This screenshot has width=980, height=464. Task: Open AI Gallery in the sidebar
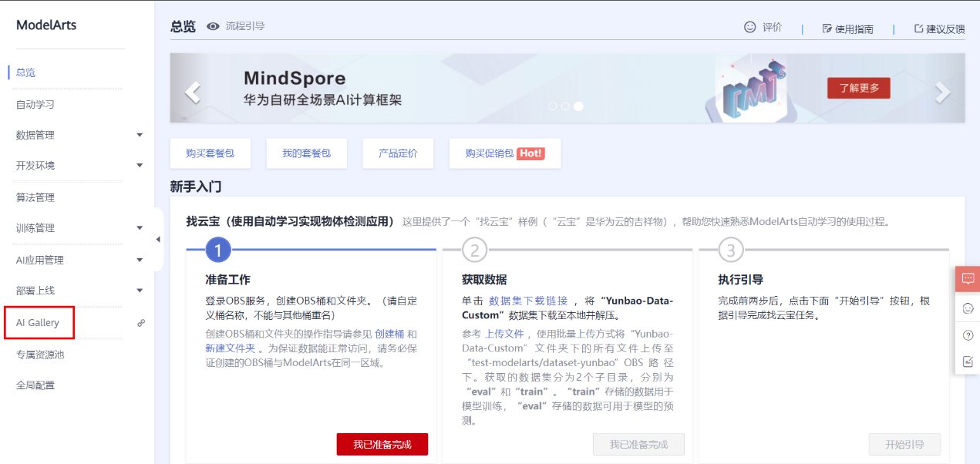[38, 322]
